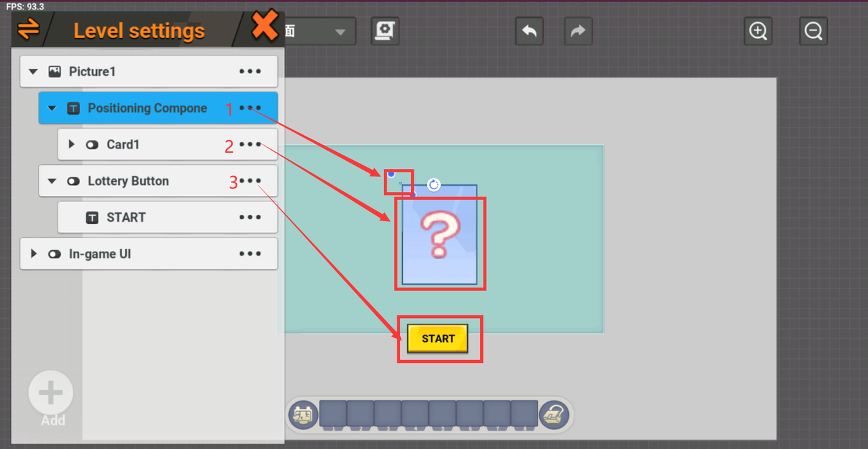Image resolution: width=868 pixels, height=449 pixels.
Task: Click the redo arrow button
Action: pos(578,31)
